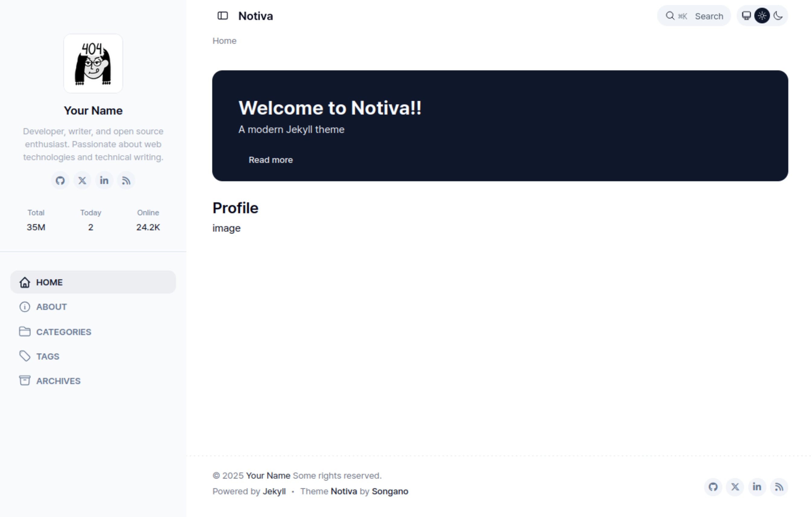The height and width of the screenshot is (517, 812).
Task: Open the X profile icon in the sidebar
Action: pos(82,180)
